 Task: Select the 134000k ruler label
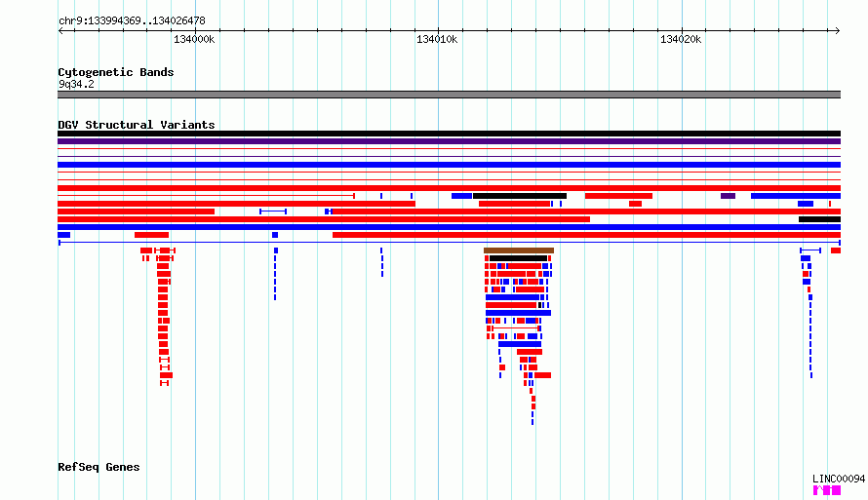(x=194, y=40)
